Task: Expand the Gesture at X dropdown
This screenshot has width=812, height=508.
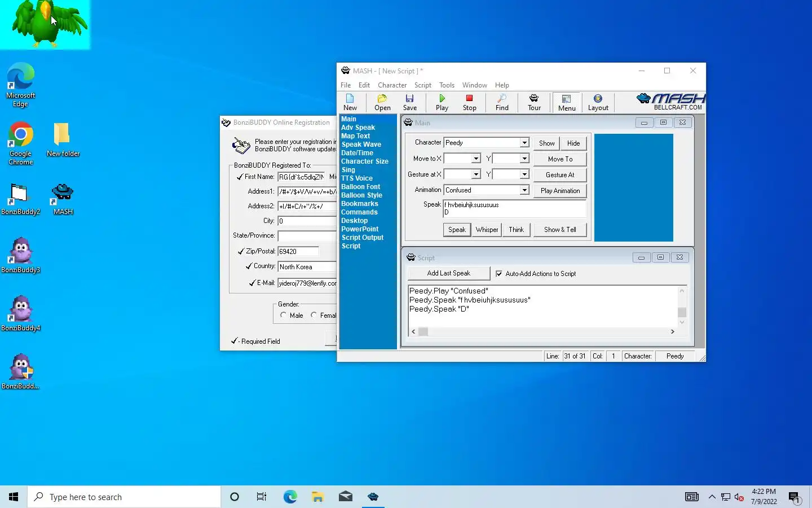Action: tap(476, 174)
